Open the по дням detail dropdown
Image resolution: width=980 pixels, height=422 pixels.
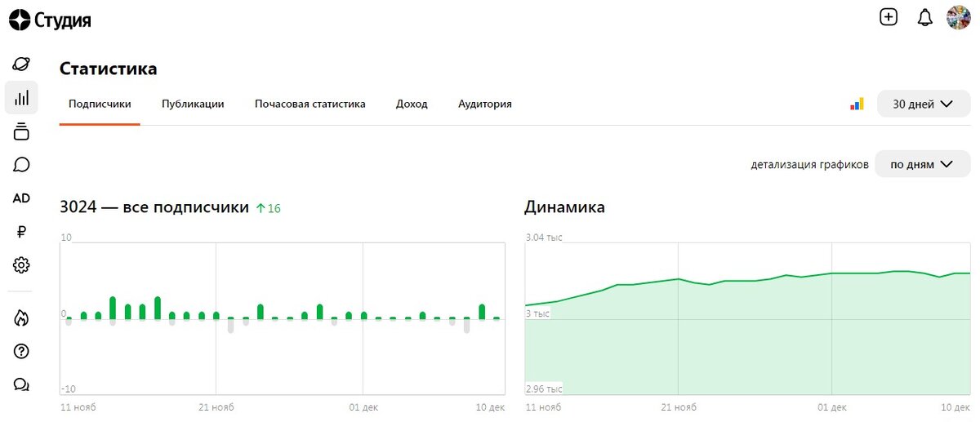(x=922, y=164)
